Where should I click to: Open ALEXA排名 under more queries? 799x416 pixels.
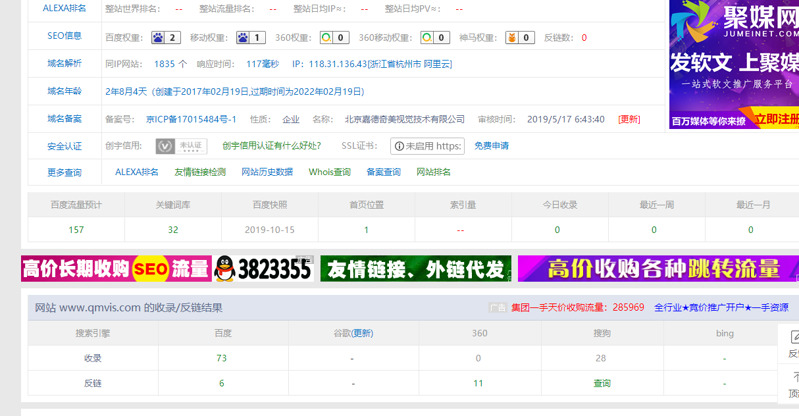pyautogui.click(x=137, y=172)
